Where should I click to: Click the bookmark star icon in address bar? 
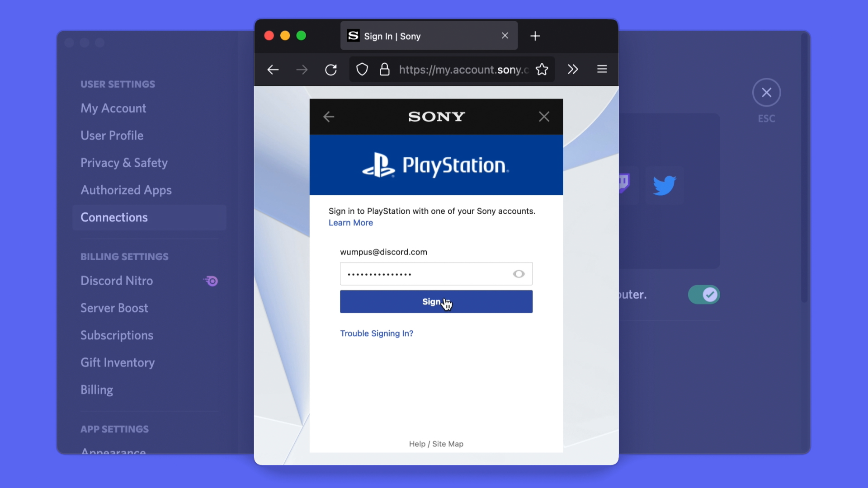click(542, 69)
